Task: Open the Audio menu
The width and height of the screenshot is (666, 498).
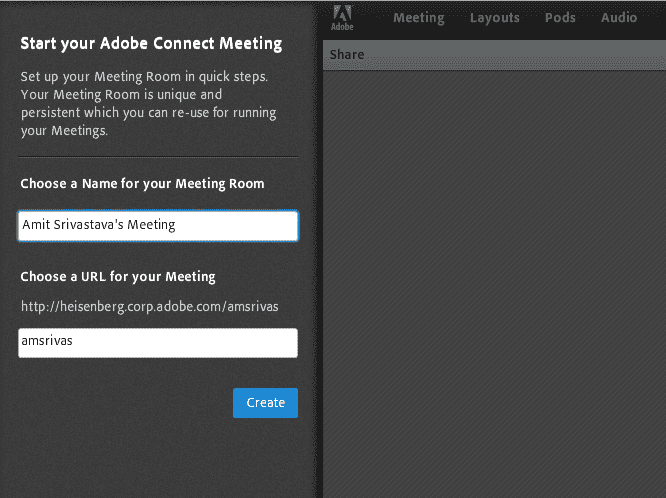Action: coord(619,18)
